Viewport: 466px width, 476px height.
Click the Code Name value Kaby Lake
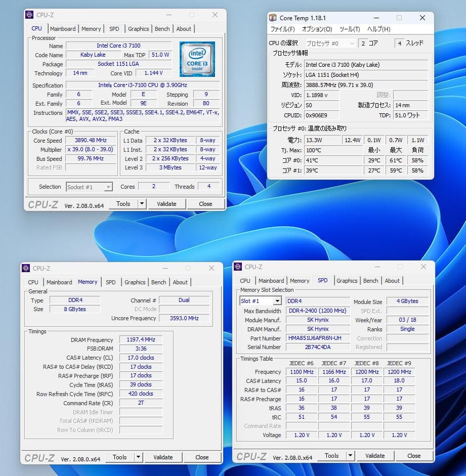93,55
